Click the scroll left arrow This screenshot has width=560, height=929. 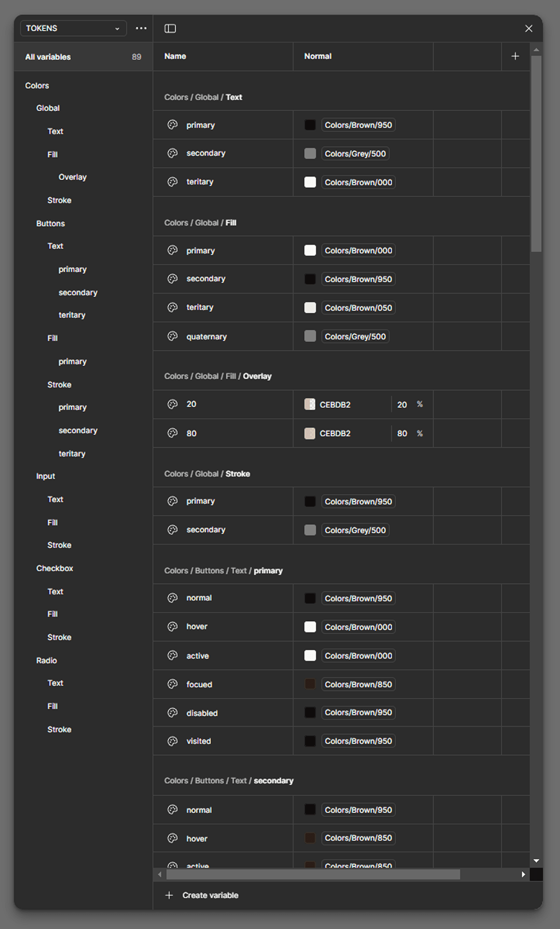click(160, 874)
